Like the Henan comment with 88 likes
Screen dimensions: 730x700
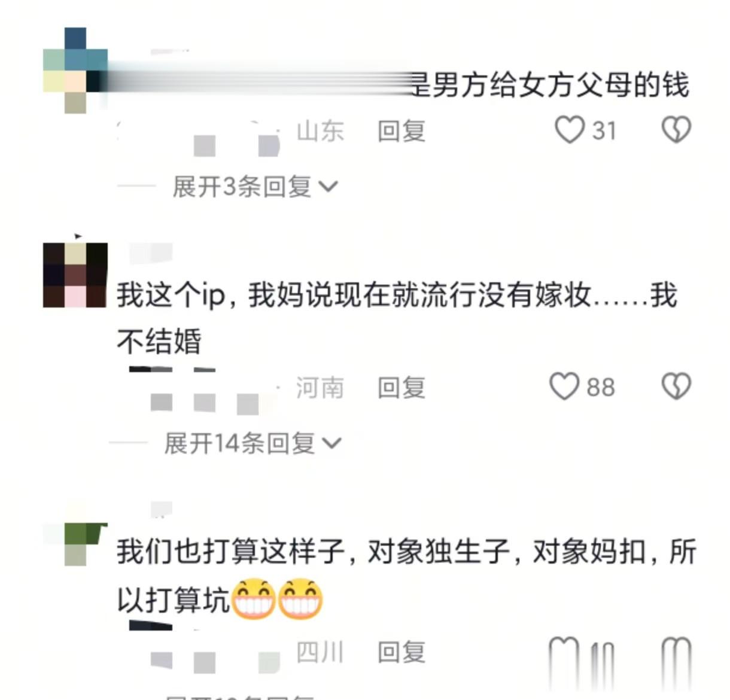click(x=564, y=386)
